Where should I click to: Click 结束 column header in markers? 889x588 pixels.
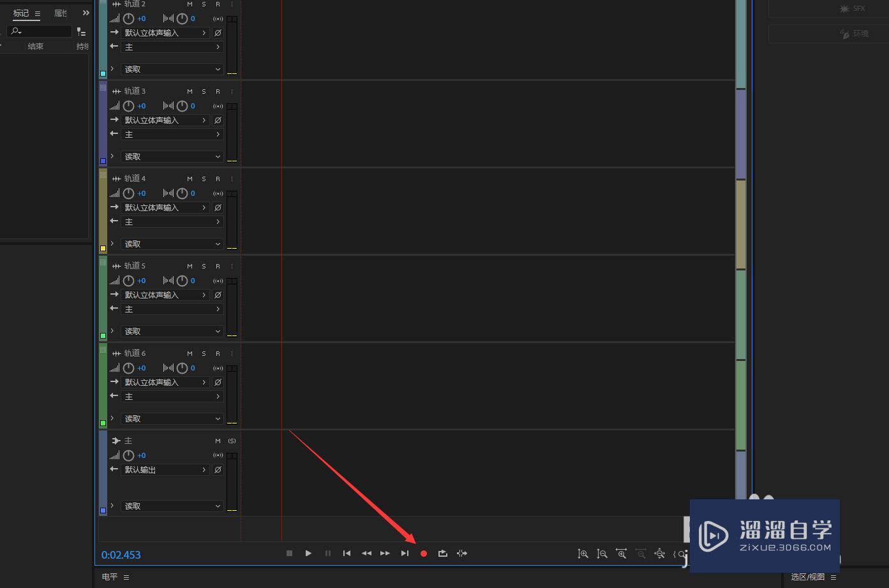pos(36,46)
